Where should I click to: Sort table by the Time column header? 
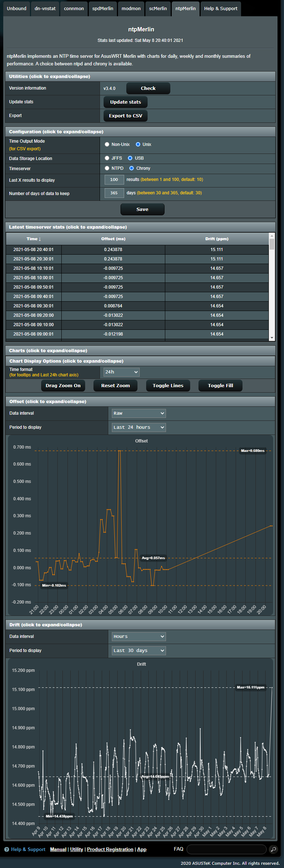tap(34, 239)
